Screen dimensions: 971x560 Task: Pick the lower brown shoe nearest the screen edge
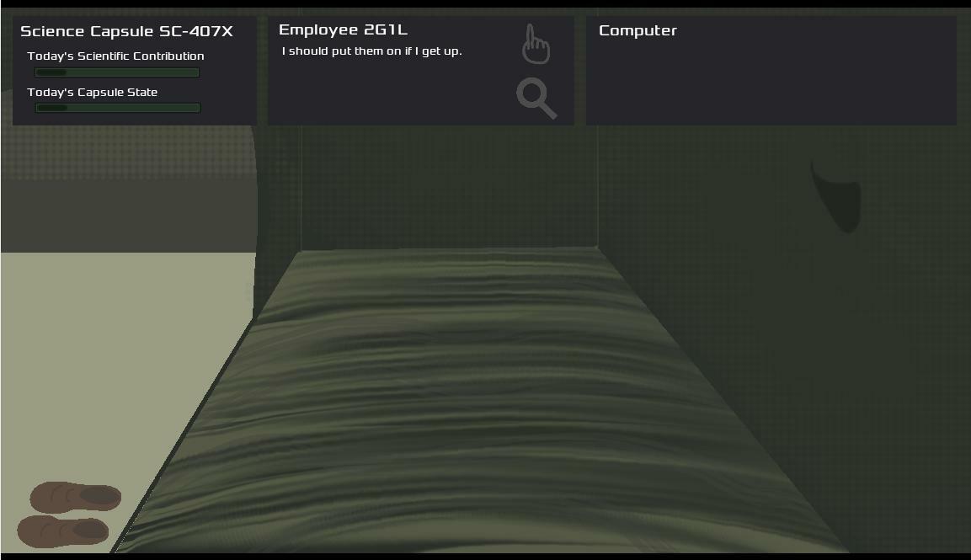63,531
